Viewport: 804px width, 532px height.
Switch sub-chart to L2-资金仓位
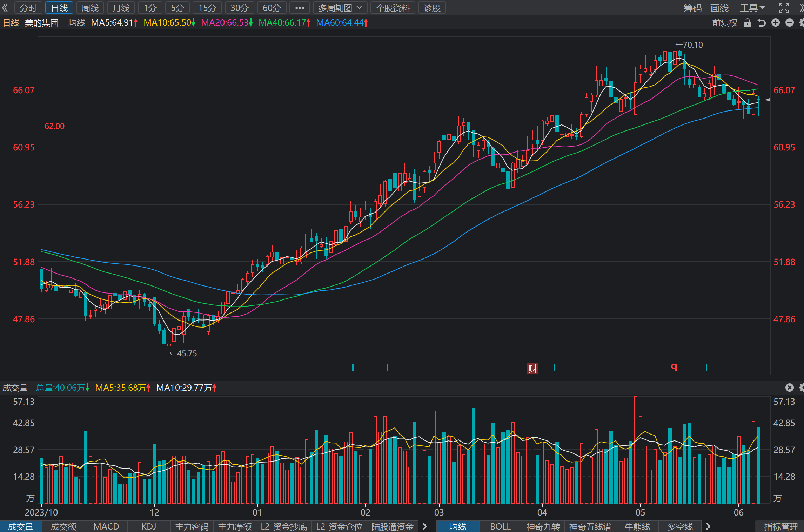339,526
